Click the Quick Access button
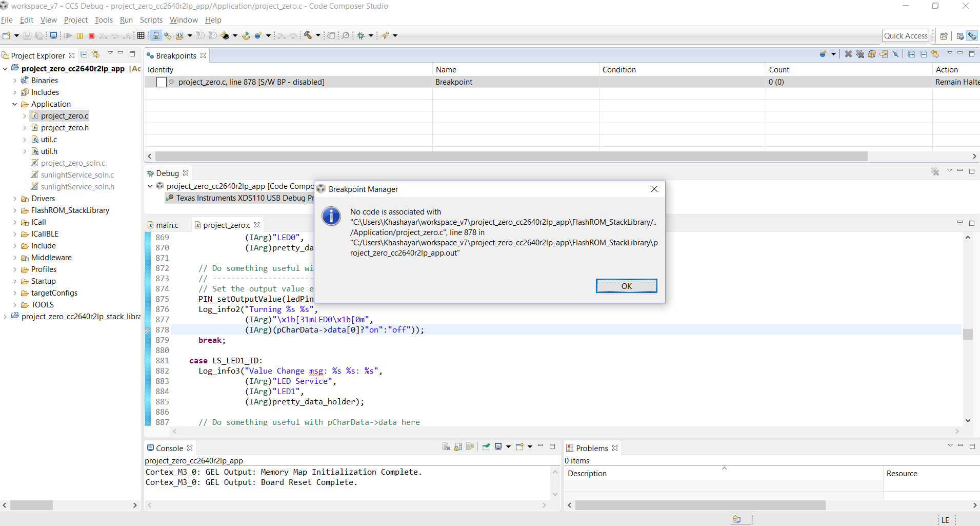This screenshot has height=526, width=980. click(x=905, y=35)
